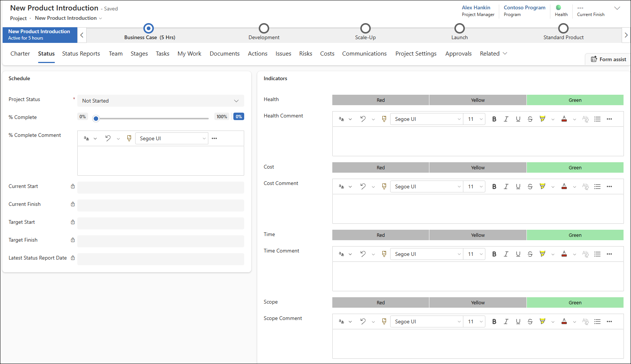Click bullet list icon in Cost Comment toolbar
This screenshot has width=631, height=364.
click(x=597, y=186)
